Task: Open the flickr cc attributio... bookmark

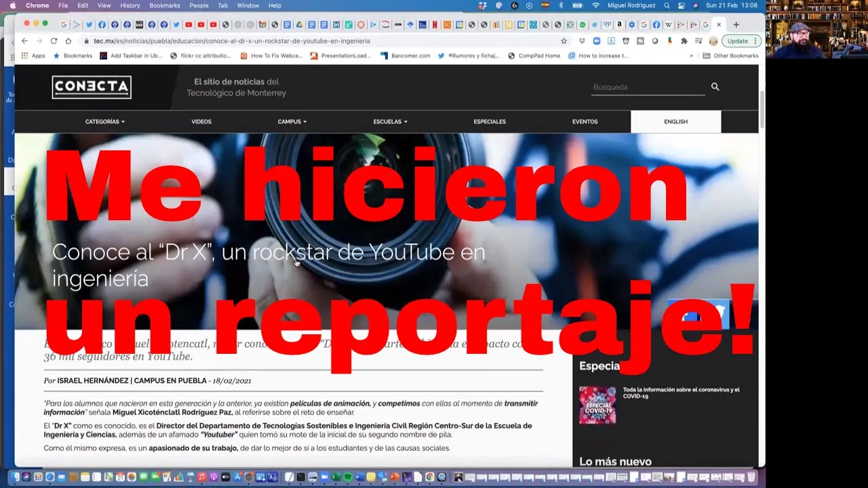Action: pyautogui.click(x=201, y=56)
